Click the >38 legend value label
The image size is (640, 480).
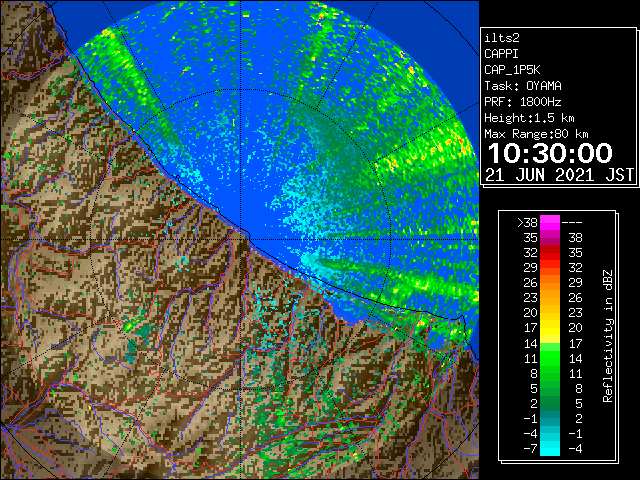click(527, 223)
